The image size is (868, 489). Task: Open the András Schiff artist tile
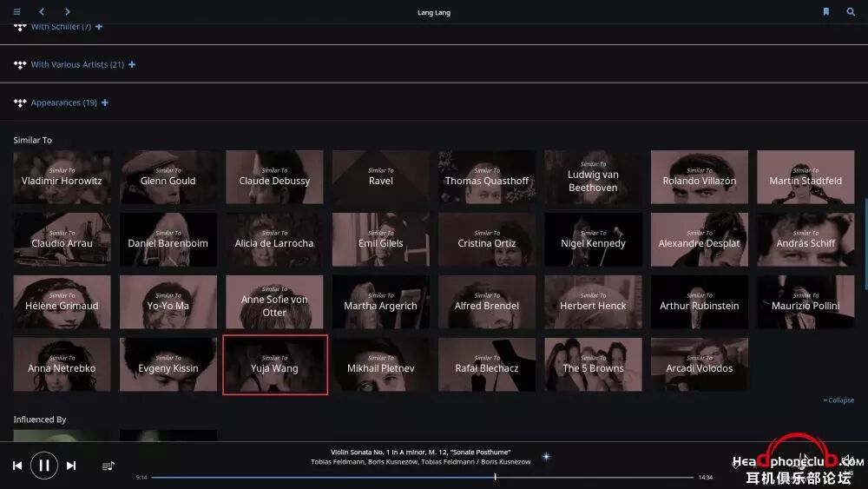[x=806, y=240]
